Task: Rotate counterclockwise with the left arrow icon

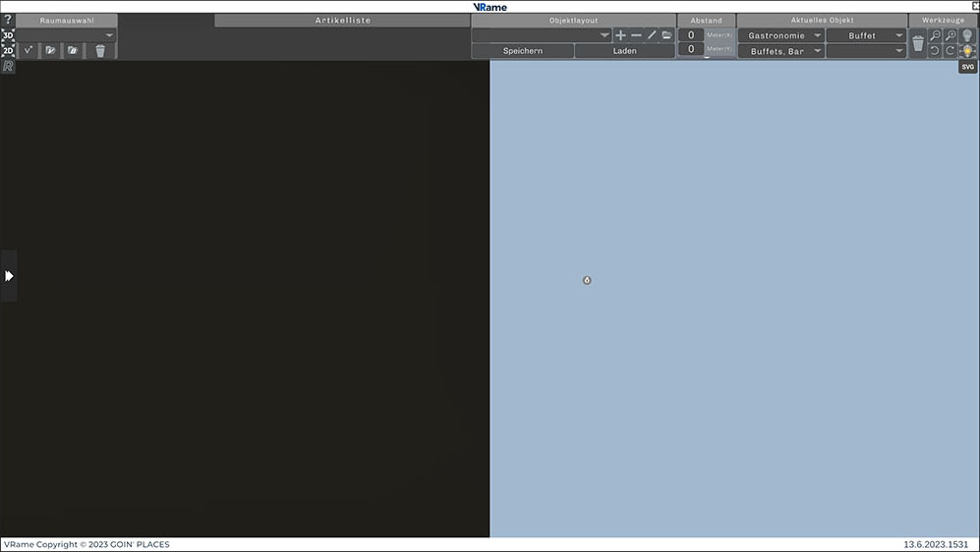Action: point(935,50)
